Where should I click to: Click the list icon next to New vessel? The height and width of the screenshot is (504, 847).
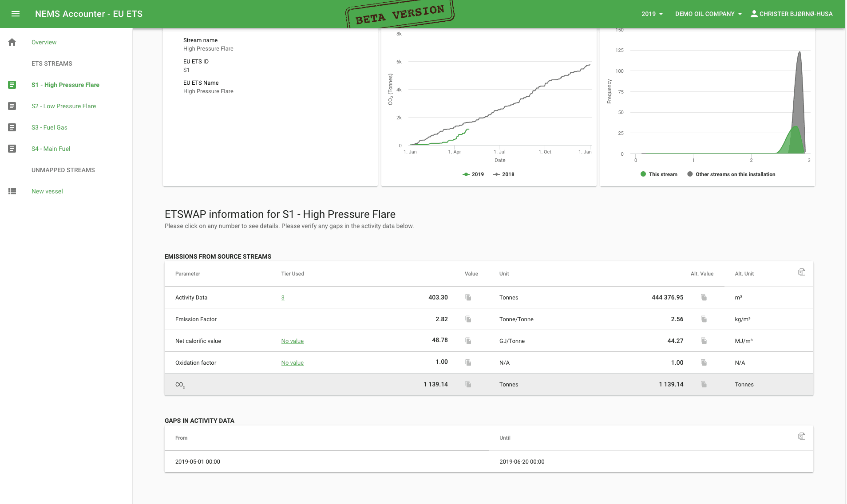12,191
